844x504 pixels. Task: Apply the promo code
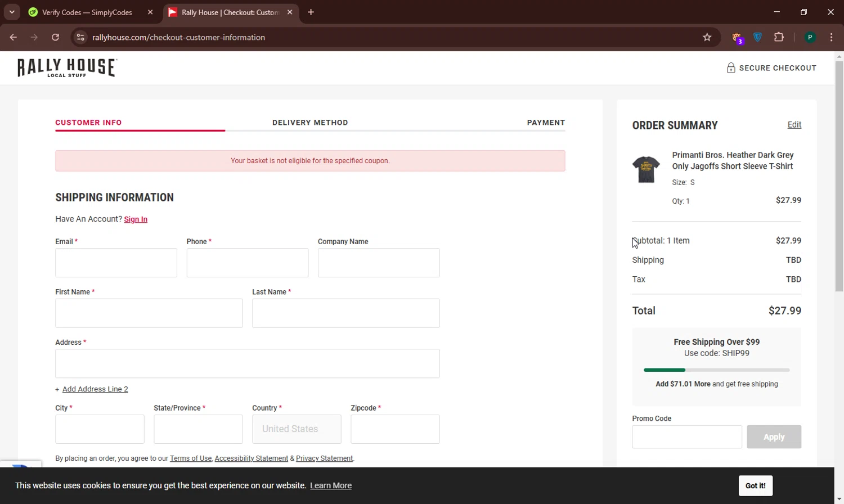tap(774, 437)
